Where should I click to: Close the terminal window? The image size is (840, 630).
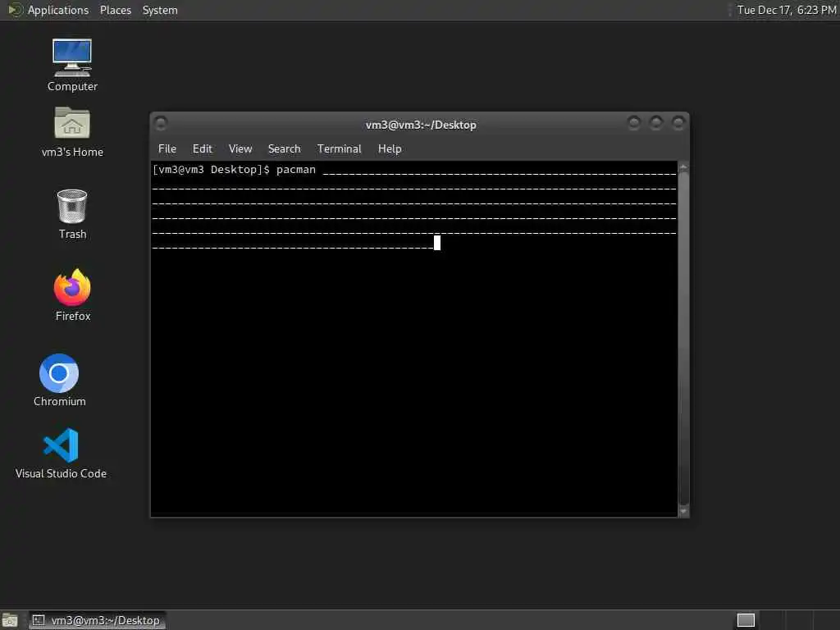point(678,123)
